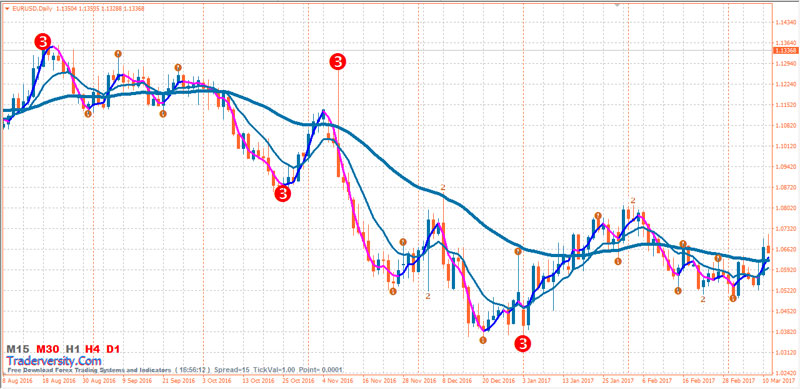The height and width of the screenshot is (389, 800).
Task: Click the 9 Sep 2016 date label
Action: pos(138,380)
